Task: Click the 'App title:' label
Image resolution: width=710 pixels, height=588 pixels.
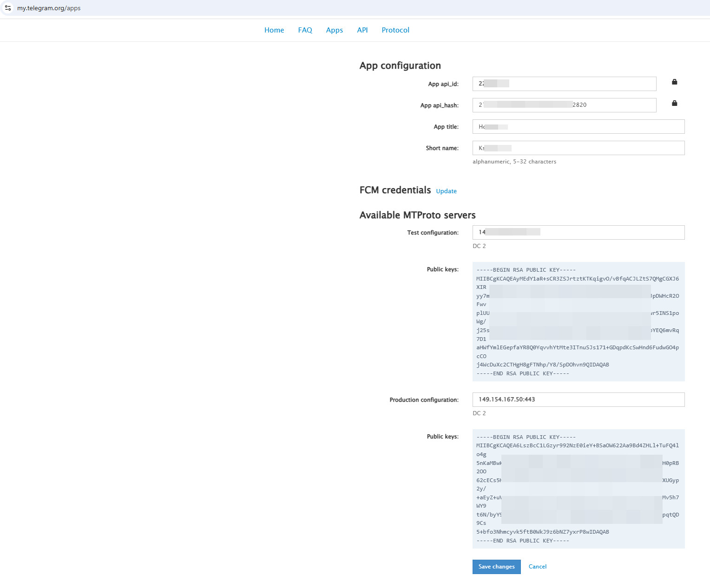Action: click(x=446, y=127)
